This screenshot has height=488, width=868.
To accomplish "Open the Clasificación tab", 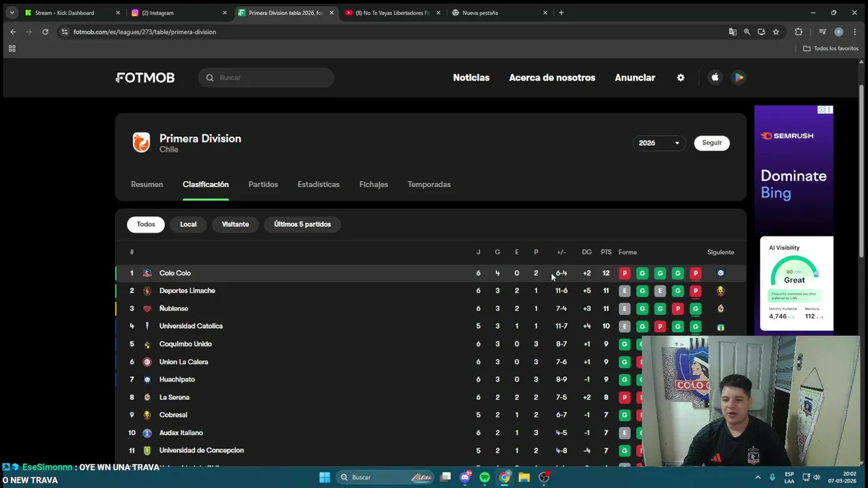I will coord(205,184).
